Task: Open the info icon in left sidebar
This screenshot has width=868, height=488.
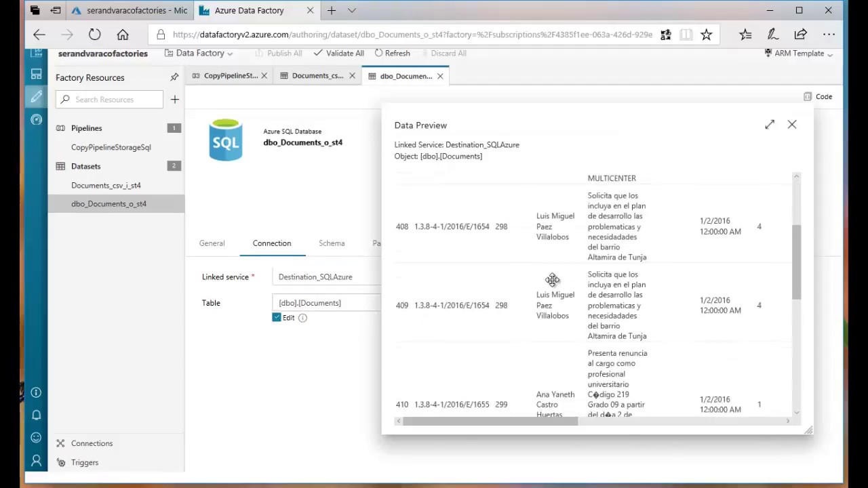Action: coord(36,392)
